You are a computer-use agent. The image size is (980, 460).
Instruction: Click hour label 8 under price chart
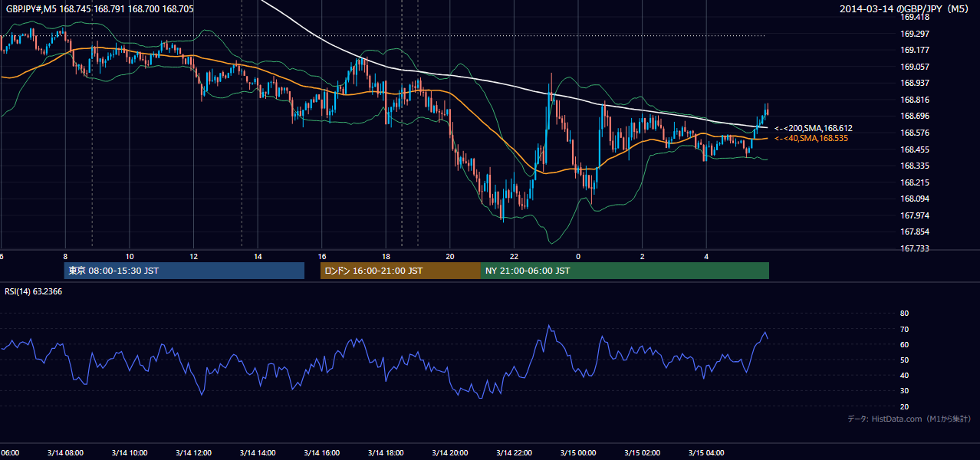point(65,256)
